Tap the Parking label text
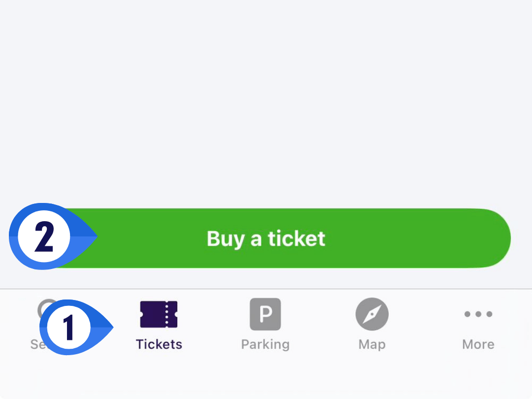The width and height of the screenshot is (532, 399). coord(265,344)
